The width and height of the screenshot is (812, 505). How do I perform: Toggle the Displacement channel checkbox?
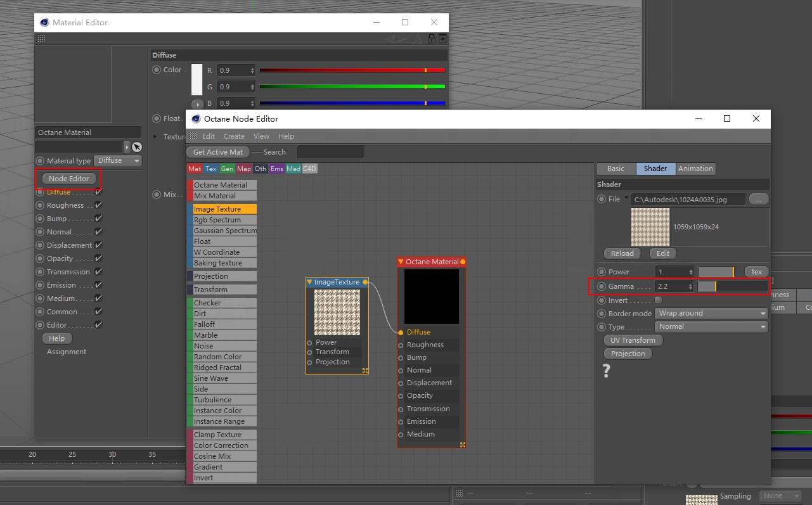(98, 245)
